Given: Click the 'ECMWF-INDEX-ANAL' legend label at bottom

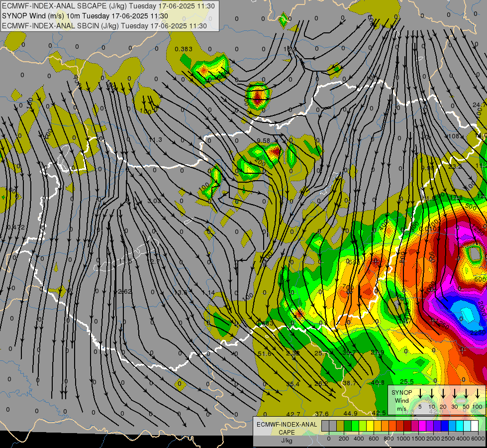Looking at the screenshot, I should click(287, 425).
